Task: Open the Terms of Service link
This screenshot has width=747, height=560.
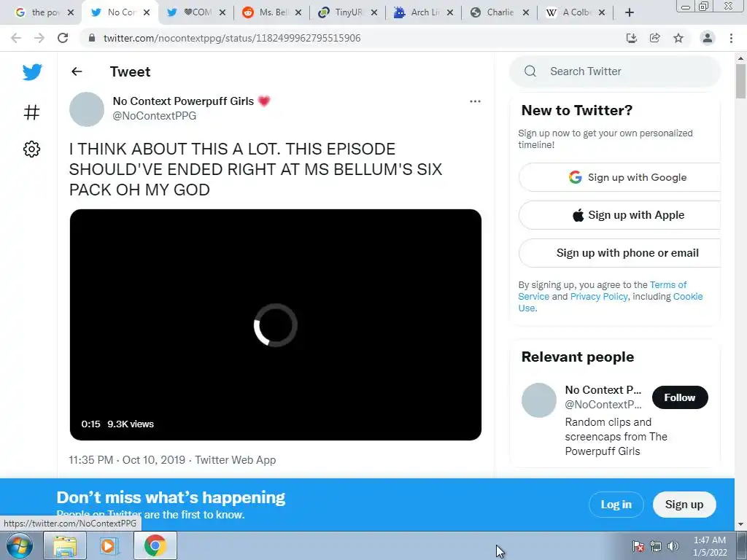Action: [x=668, y=285]
